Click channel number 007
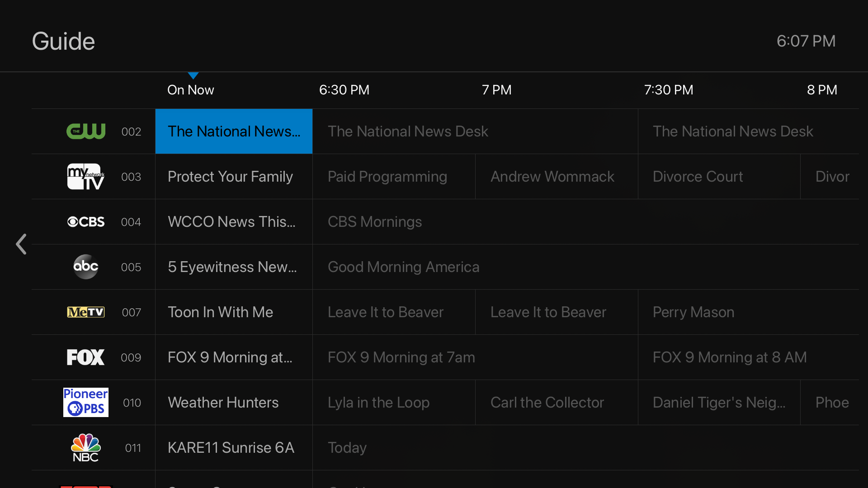This screenshot has height=488, width=868. [132, 312]
